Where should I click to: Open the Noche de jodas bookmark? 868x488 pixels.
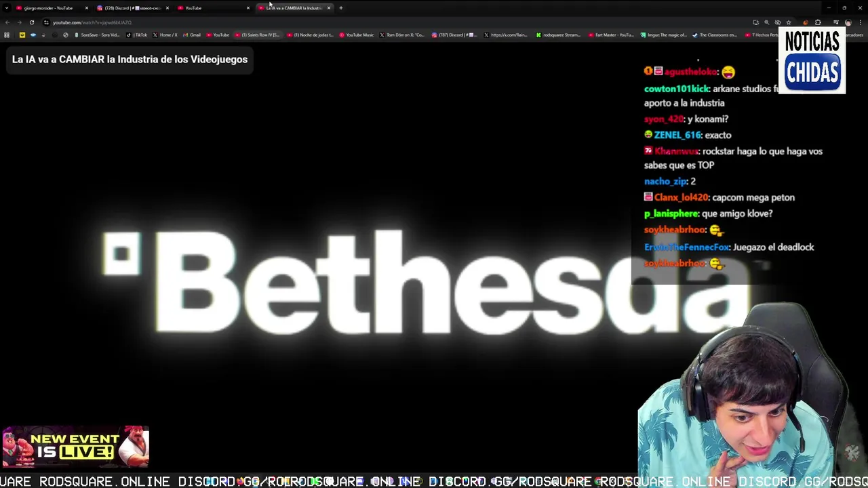tap(310, 35)
